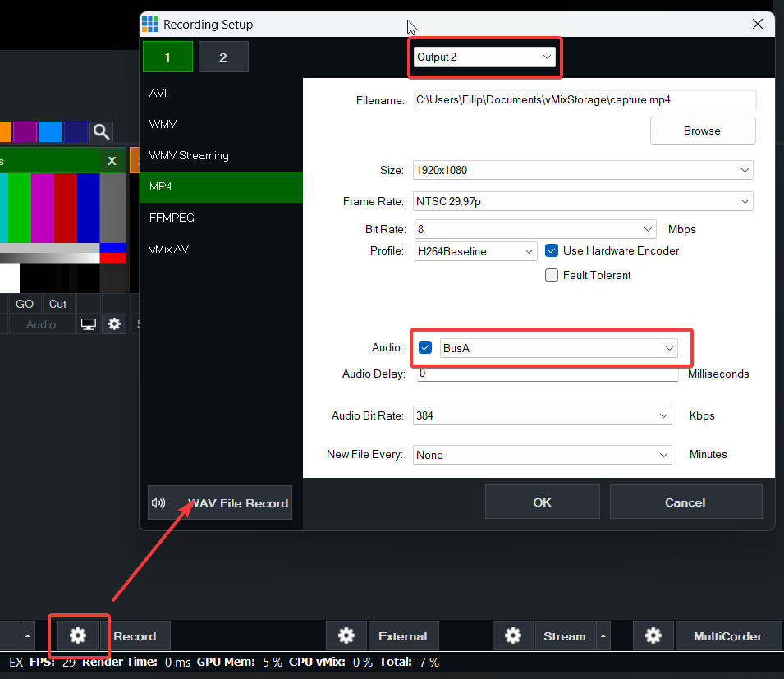
Task: Click the Cancel button
Action: (685, 502)
